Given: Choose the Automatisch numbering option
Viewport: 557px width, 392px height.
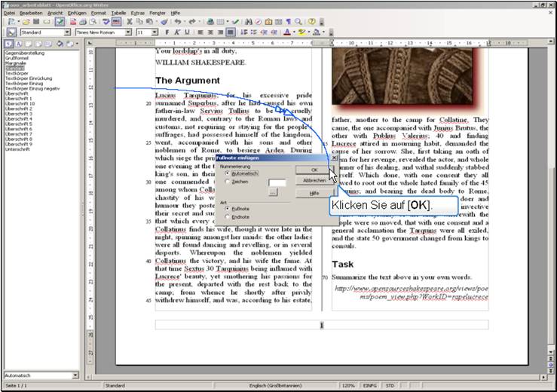Looking at the screenshot, I should click(x=228, y=173).
